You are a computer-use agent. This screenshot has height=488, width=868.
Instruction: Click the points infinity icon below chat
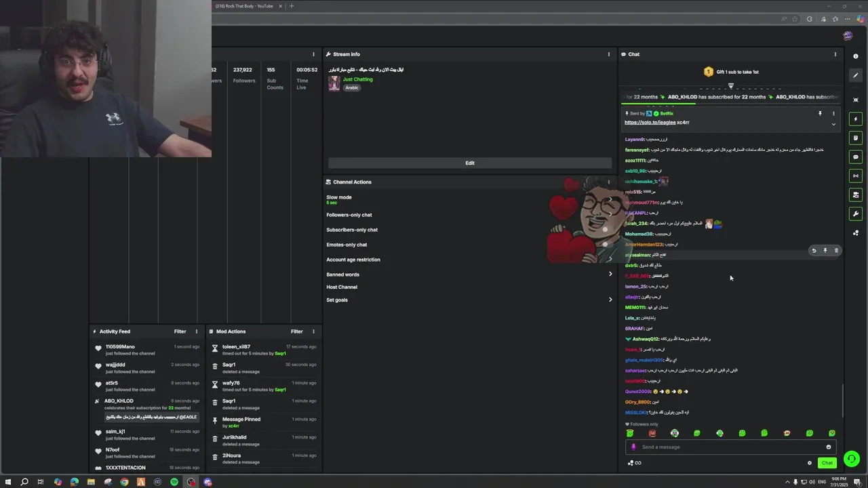click(x=634, y=463)
